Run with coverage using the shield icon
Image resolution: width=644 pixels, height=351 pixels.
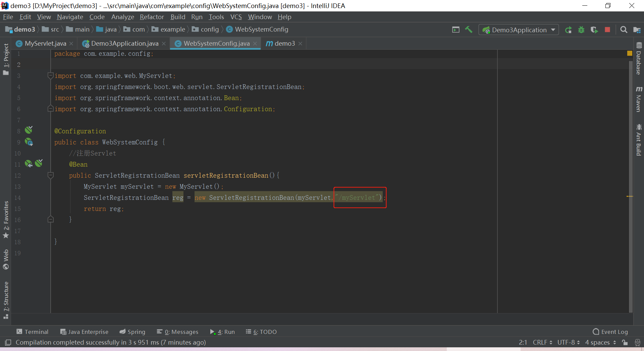tap(594, 30)
